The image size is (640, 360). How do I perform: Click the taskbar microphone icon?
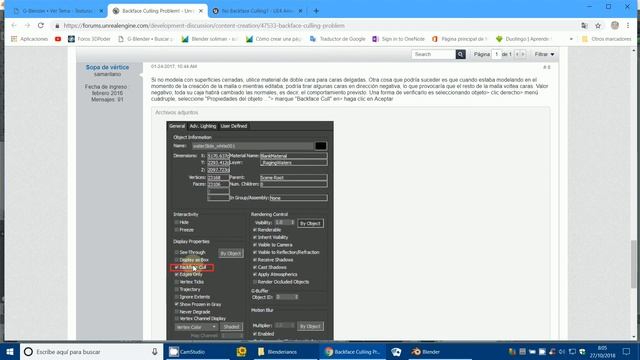click(x=154, y=351)
